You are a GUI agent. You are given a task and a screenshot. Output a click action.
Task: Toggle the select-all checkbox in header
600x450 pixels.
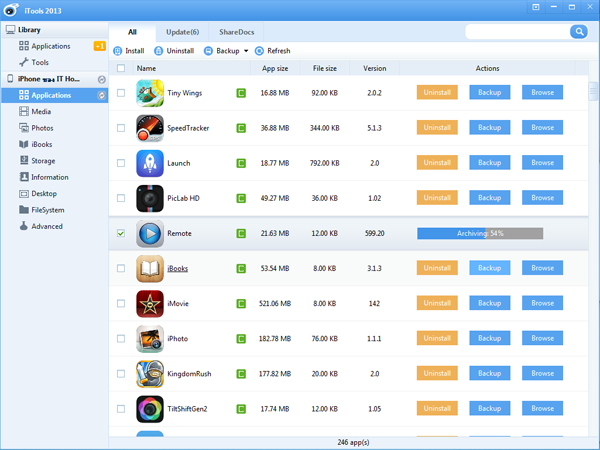click(121, 69)
